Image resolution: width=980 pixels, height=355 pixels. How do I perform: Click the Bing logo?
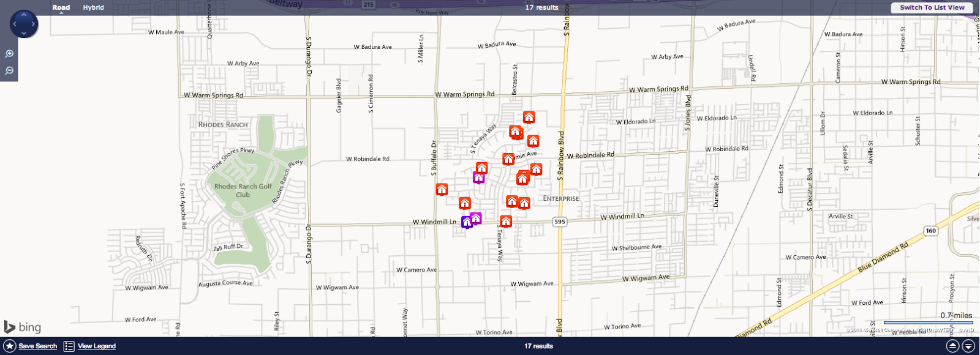coord(23,327)
